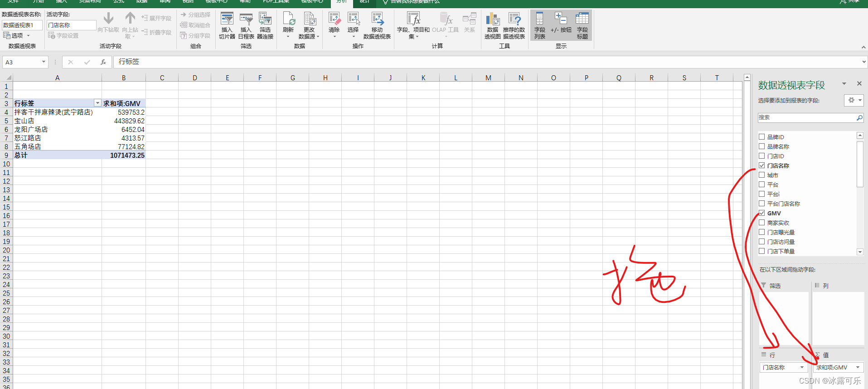This screenshot has height=389, width=868.
Task: Check the 门店ID field checkbox
Action: (x=762, y=156)
